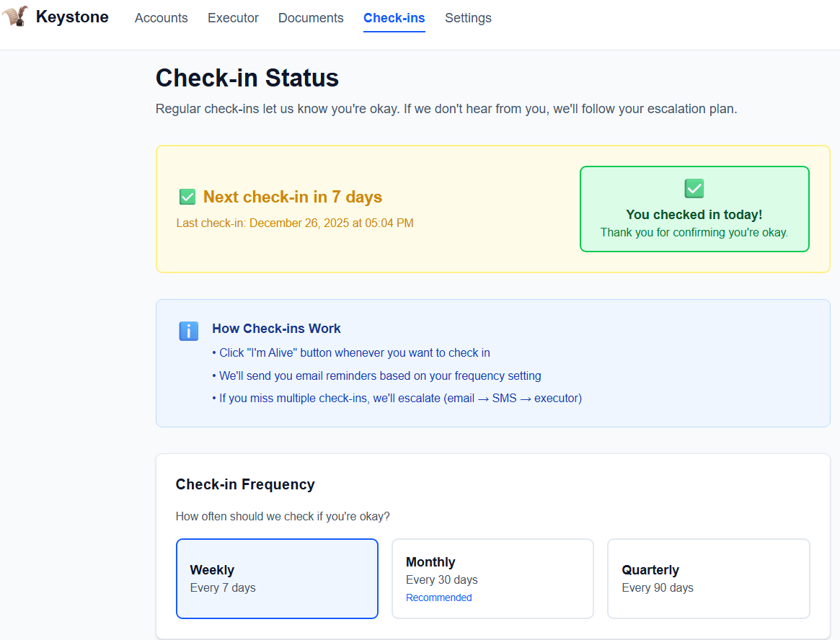Image resolution: width=840 pixels, height=640 pixels.
Task: Navigate to the Documents tab
Action: [311, 18]
